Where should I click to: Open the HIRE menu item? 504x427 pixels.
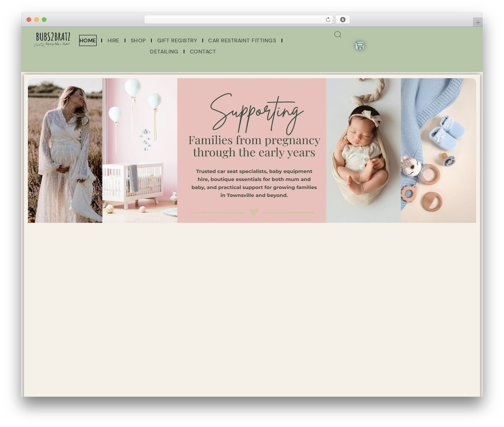click(113, 41)
